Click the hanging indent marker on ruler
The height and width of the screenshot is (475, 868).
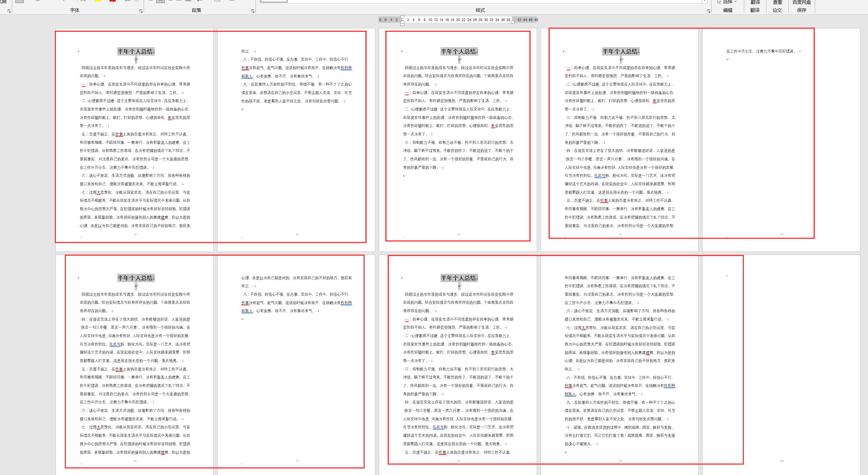point(402,22)
